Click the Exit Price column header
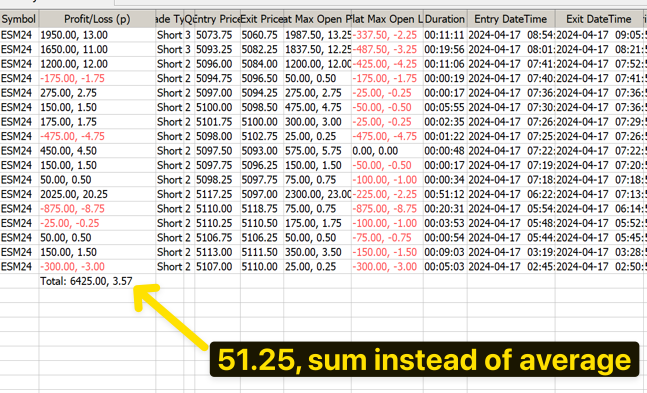Image resolution: width=647 pixels, height=393 pixels. click(x=262, y=19)
